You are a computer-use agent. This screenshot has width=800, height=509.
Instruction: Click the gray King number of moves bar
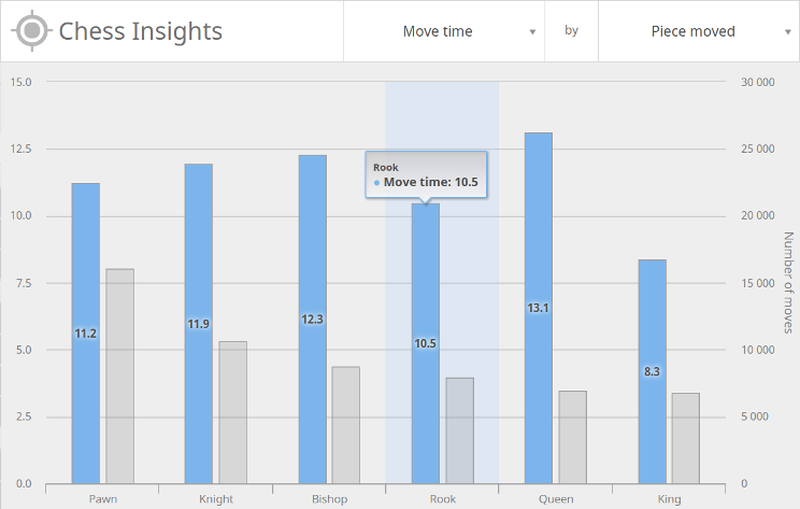pyautogui.click(x=685, y=438)
